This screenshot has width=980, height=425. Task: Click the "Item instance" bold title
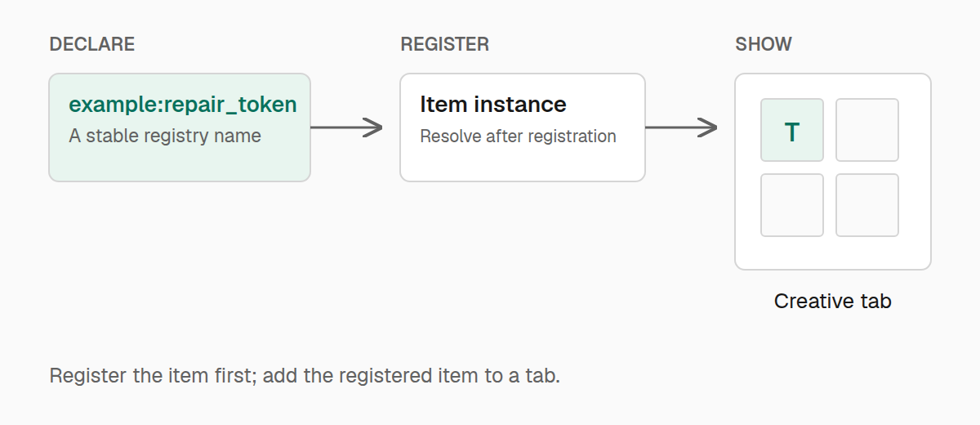[x=493, y=105]
